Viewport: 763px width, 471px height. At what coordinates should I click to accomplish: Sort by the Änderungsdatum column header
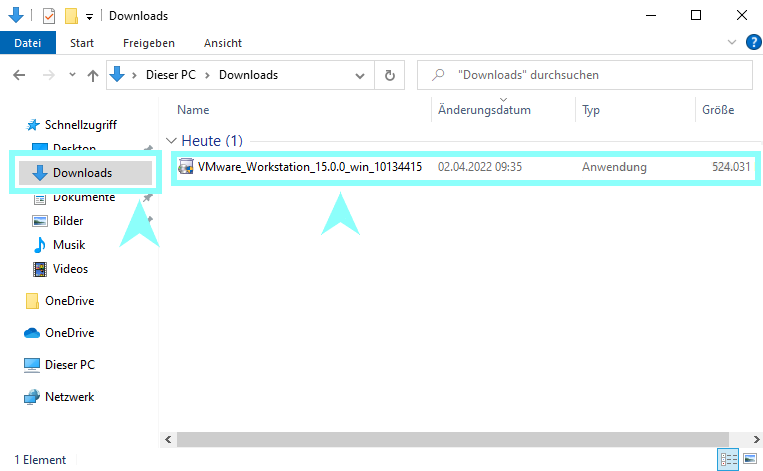tap(484, 110)
